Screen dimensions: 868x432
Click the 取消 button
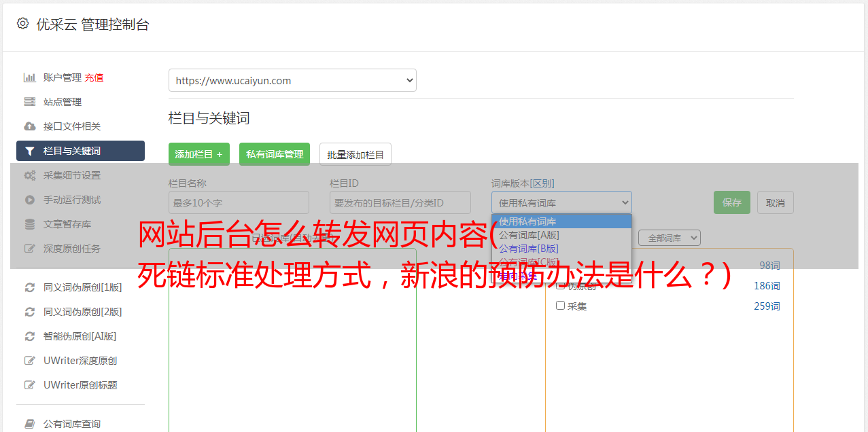click(x=776, y=202)
